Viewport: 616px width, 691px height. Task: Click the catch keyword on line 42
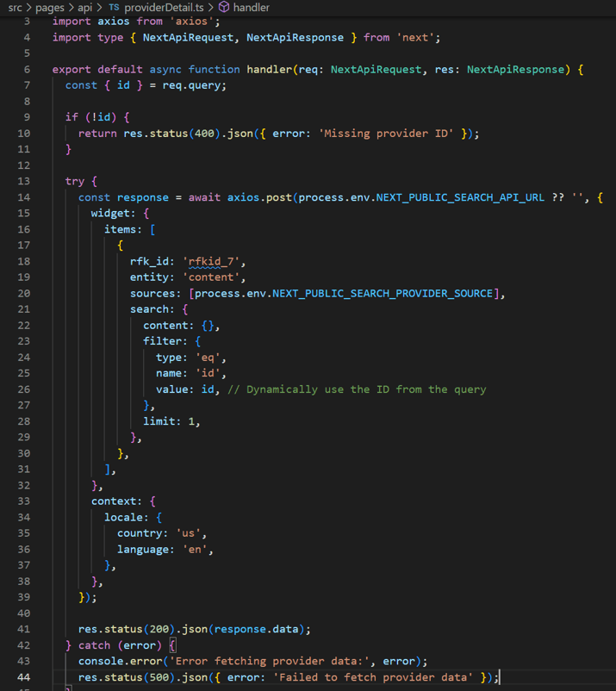(95, 645)
